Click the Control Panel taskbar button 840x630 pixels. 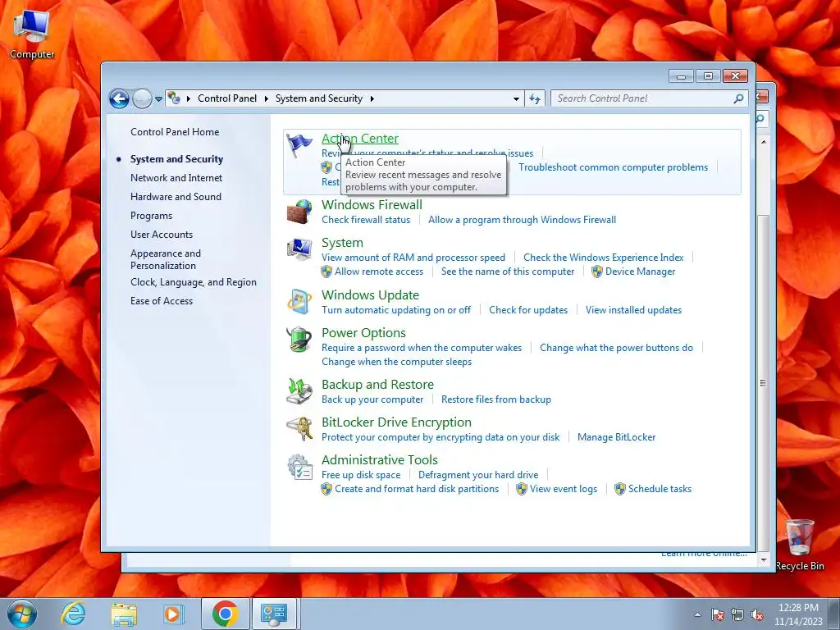(274, 614)
